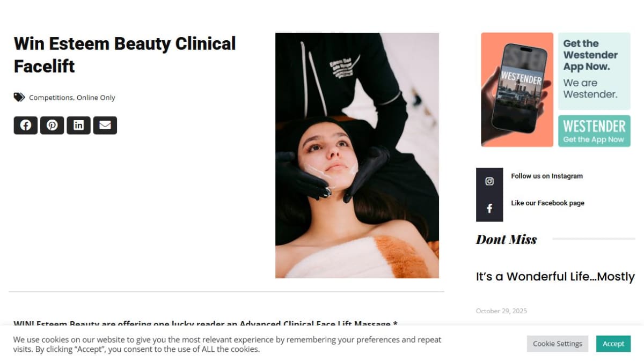The width and height of the screenshot is (644, 362).
Task: Open the Competitions category link
Action: 51,98
